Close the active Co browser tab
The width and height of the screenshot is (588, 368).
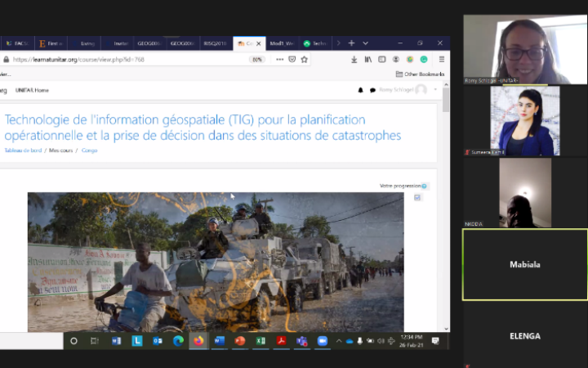(258, 43)
